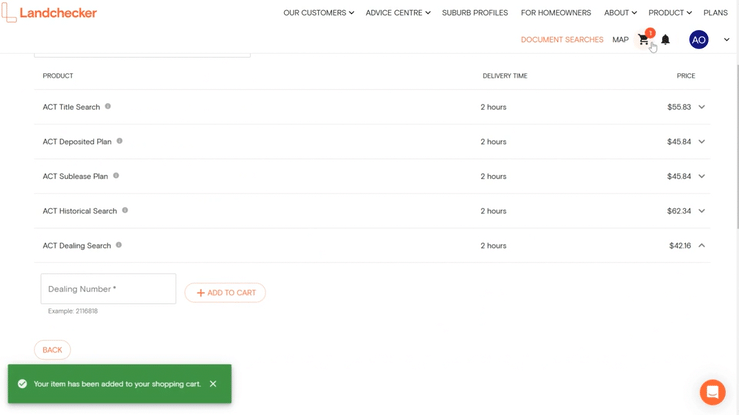The width and height of the screenshot is (739, 415).
Task: Click the Product column header
Action: pyautogui.click(x=58, y=75)
